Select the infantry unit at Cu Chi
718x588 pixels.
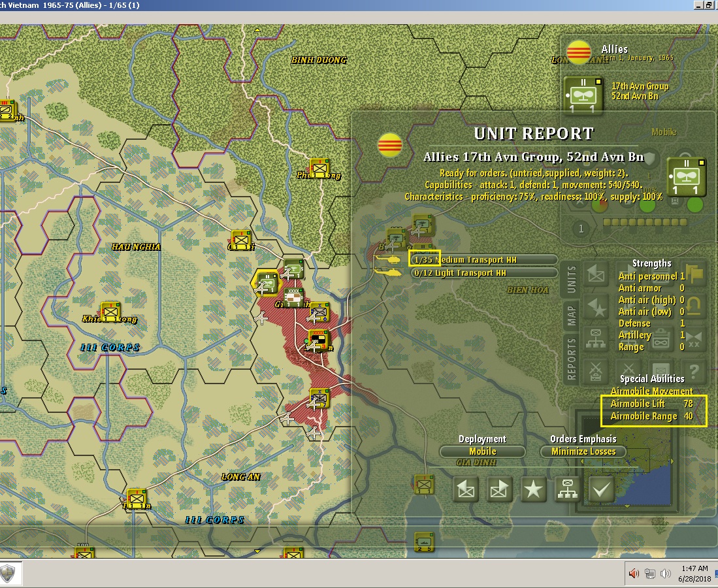pos(241,240)
